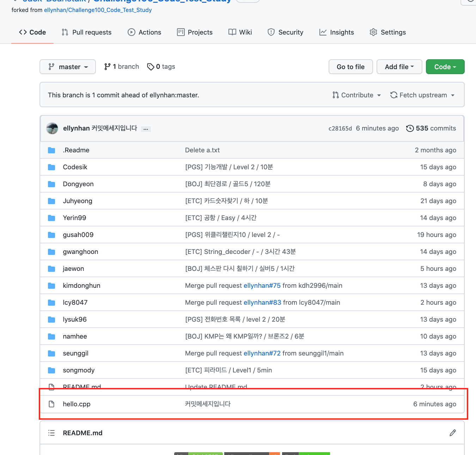Open the Code tab
The image size is (476, 455).
click(x=32, y=32)
